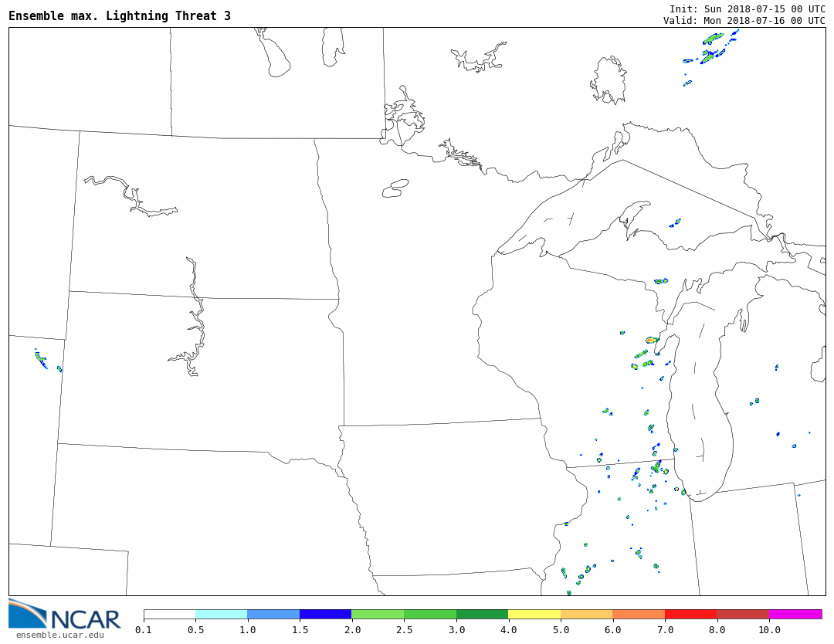Click the darkest green colorbar segment
The image size is (834, 644).
482,615
